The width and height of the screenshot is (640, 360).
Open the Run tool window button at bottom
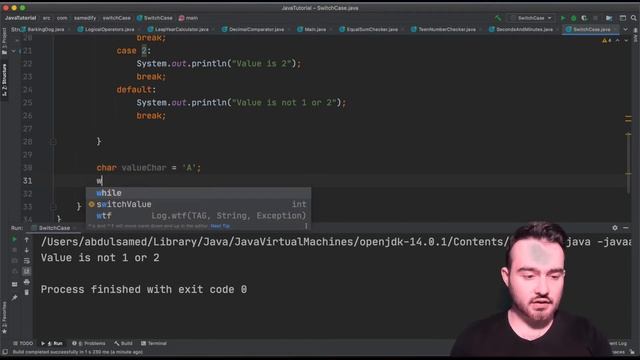click(x=52, y=343)
